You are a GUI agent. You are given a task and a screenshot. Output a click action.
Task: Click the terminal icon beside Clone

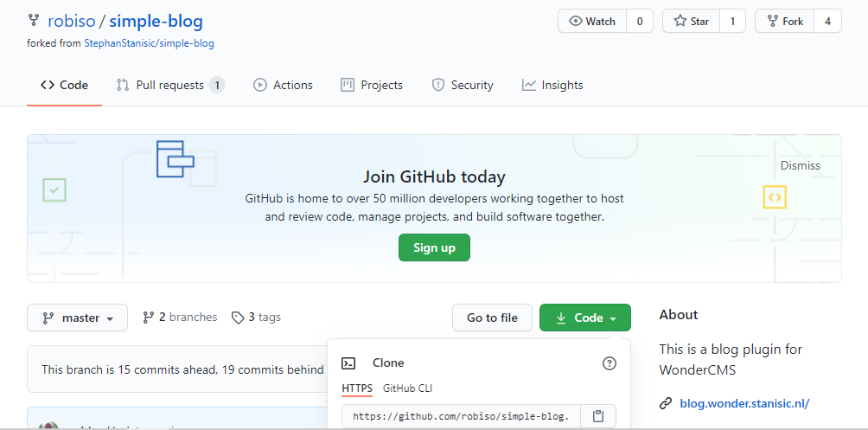pos(348,363)
